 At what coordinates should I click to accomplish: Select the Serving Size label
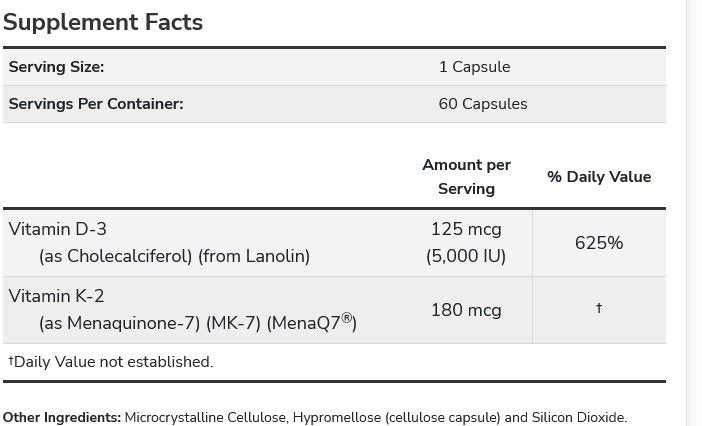point(56,67)
